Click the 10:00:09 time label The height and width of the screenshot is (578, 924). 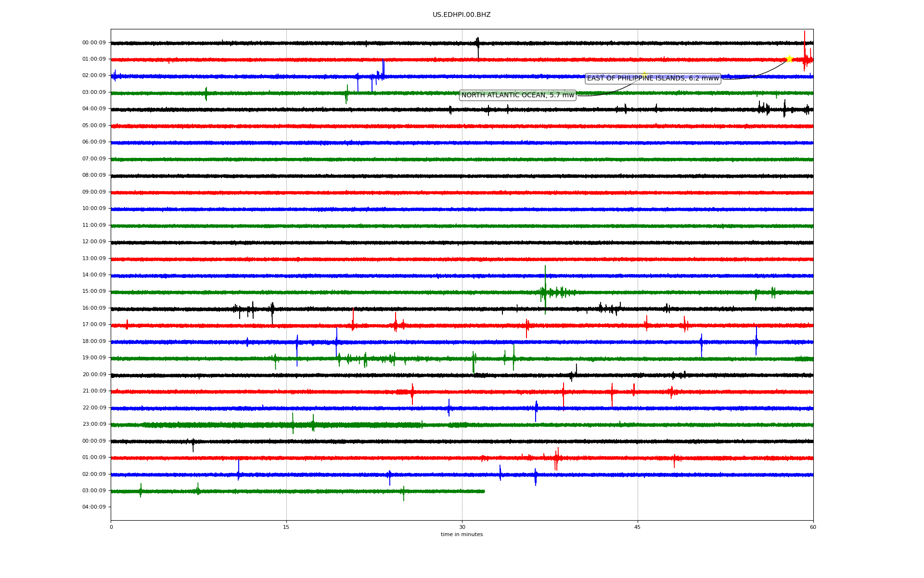point(94,209)
